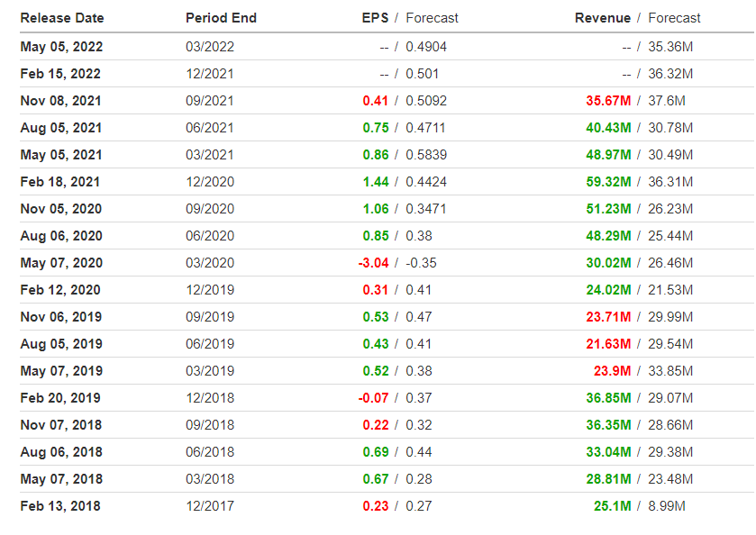
Task: Click the Period End column header
Action: (222, 18)
